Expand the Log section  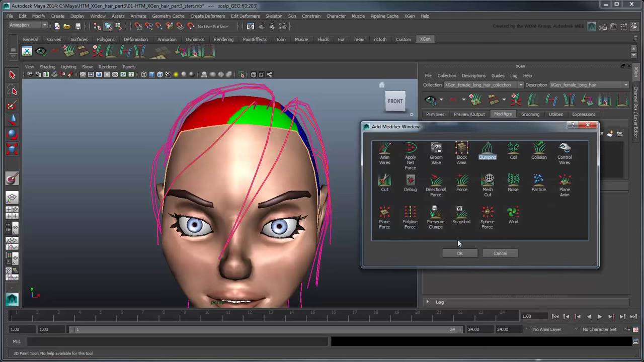(x=428, y=302)
